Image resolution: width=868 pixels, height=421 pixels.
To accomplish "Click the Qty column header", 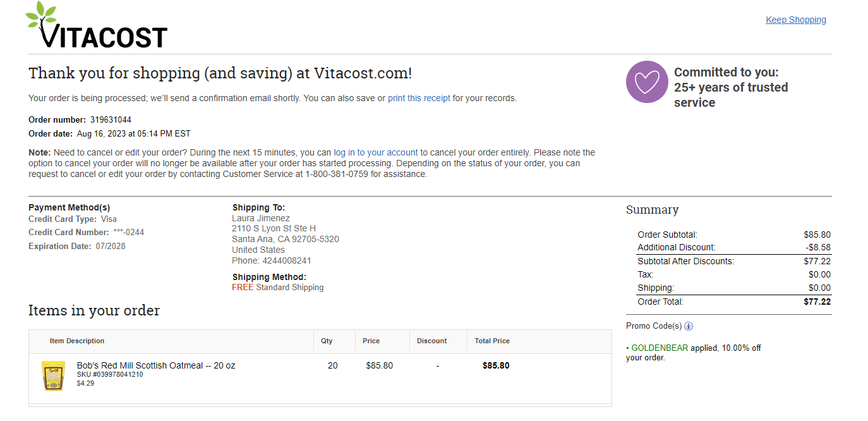I will 327,341.
